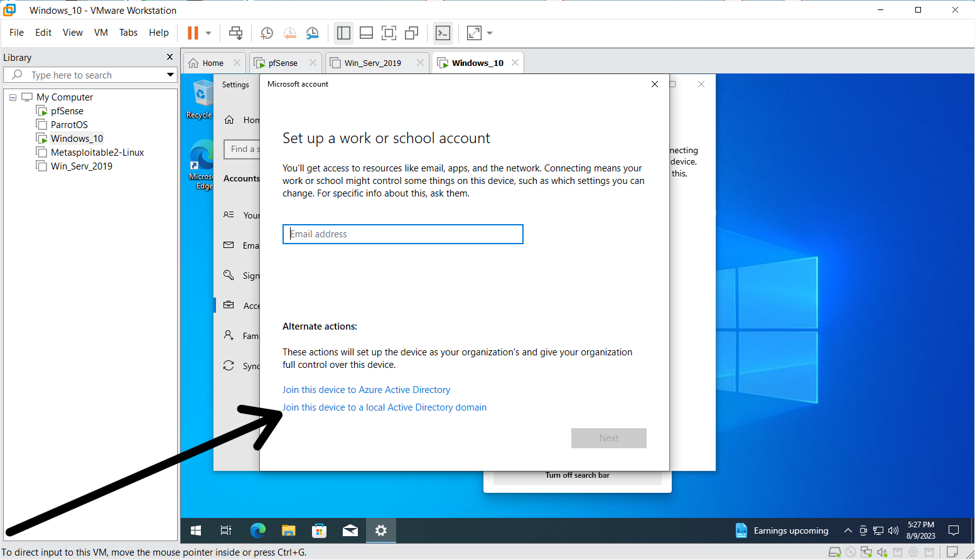The image size is (975, 560).
Task: Open Sign-in options key icon in Settings
Action: click(229, 276)
